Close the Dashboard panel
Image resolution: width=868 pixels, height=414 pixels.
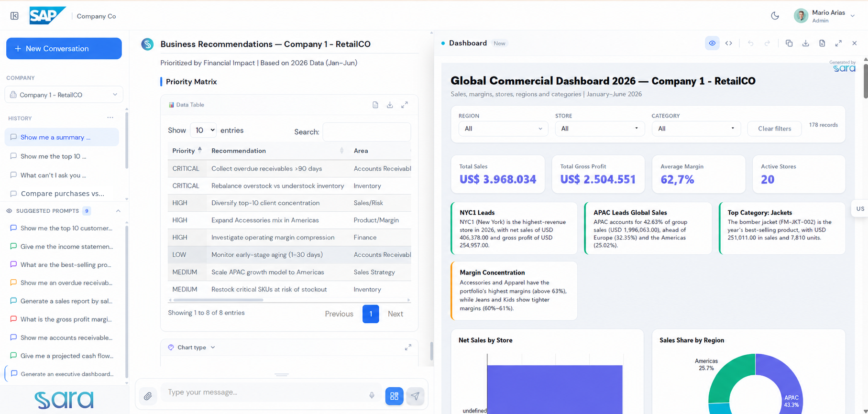(855, 43)
